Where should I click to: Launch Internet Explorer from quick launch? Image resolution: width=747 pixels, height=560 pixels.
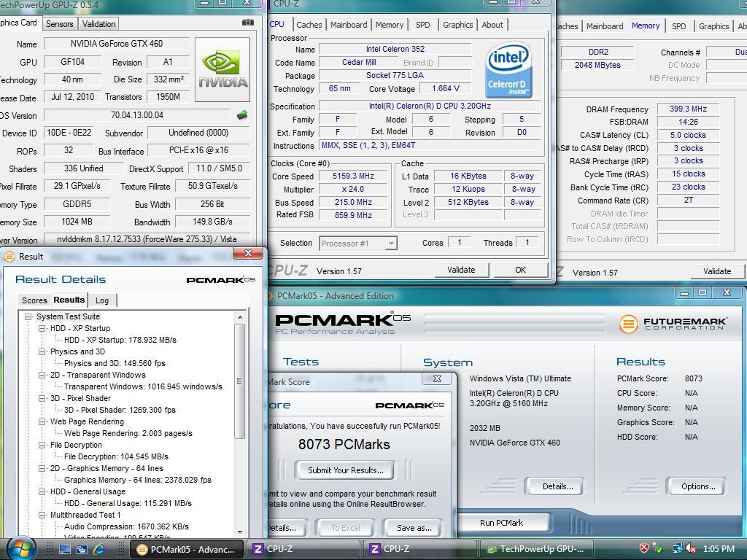tap(98, 550)
